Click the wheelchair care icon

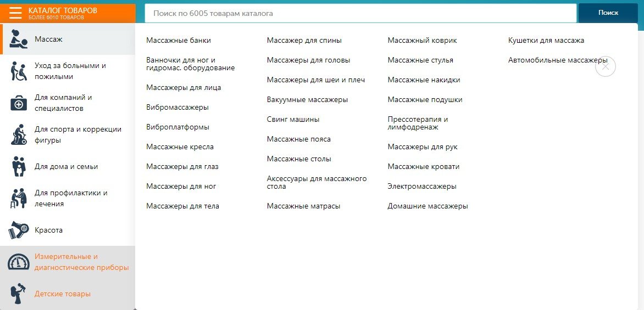pyautogui.click(x=19, y=71)
